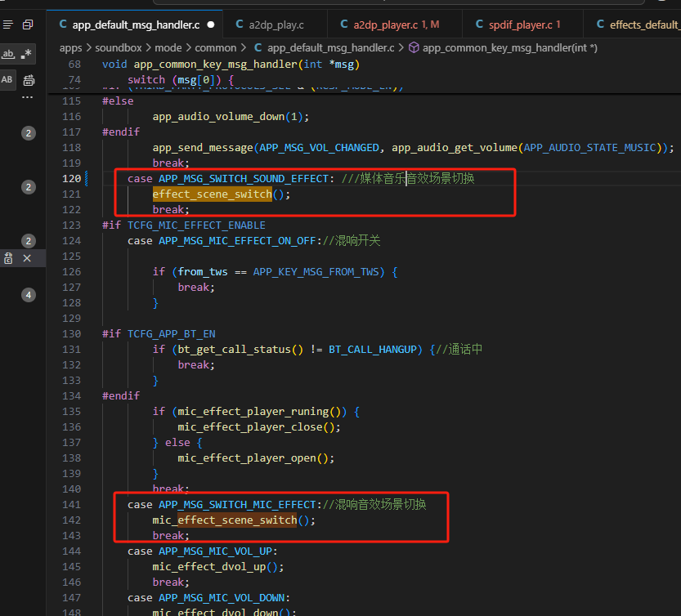Clear search results via the lines icon
Viewport: 681px width, 616px height.
point(8,25)
